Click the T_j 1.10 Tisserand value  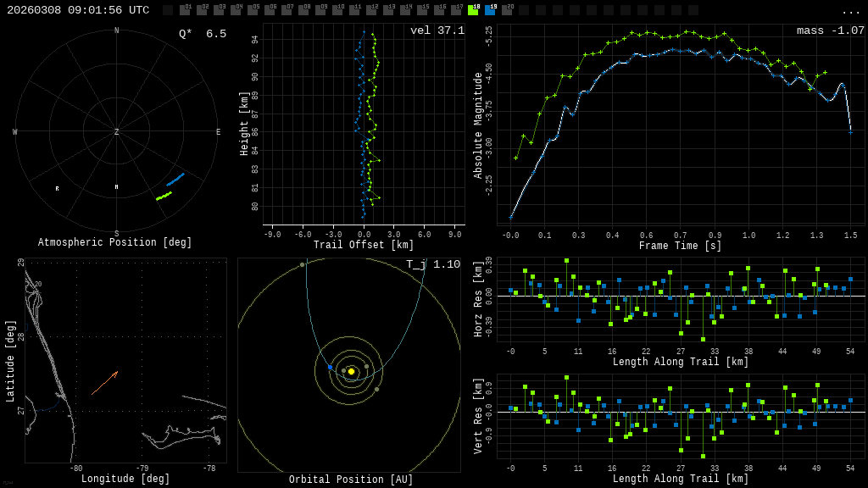click(433, 264)
